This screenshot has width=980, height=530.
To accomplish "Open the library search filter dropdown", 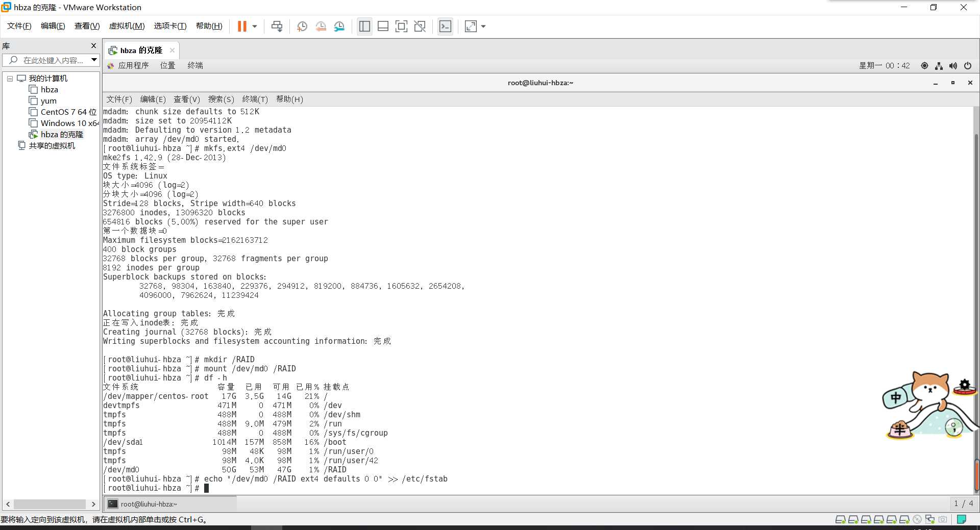I will click(x=94, y=60).
